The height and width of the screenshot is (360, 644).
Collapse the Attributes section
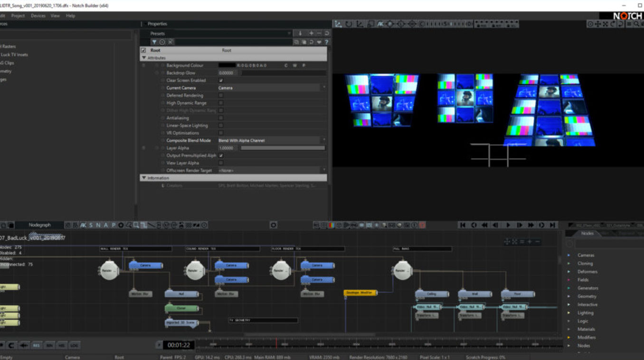click(x=144, y=58)
